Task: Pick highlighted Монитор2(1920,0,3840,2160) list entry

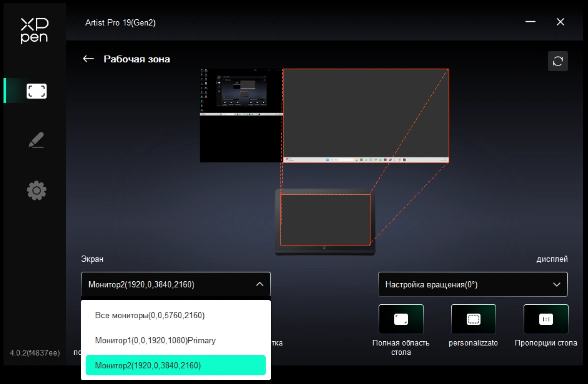Action: [176, 365]
